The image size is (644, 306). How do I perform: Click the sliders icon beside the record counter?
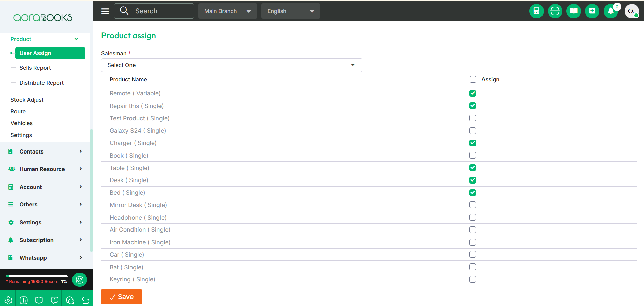[x=80, y=280]
